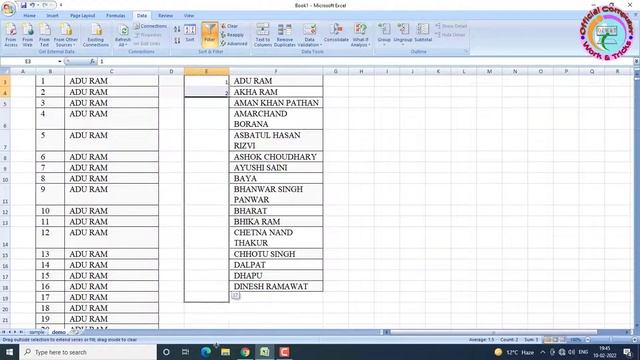The height and width of the screenshot is (360, 640).
Task: Click cell with ASHOK CHOUDHARY
Action: click(276, 157)
